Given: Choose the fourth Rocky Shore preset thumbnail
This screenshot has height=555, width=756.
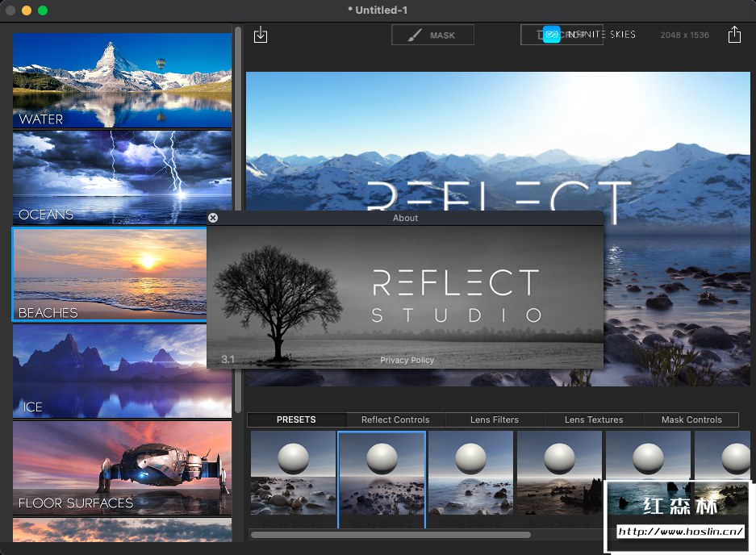Looking at the screenshot, I should pyautogui.click(x=559, y=474).
